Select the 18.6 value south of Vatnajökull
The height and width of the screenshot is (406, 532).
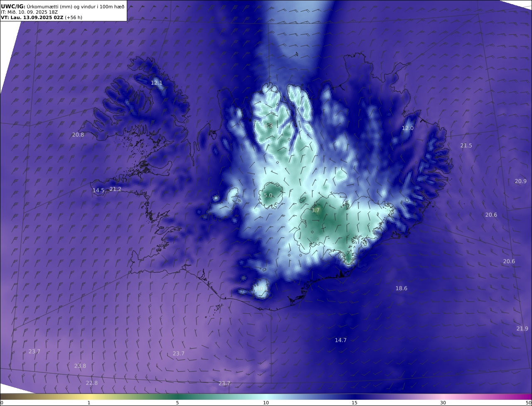401,289
